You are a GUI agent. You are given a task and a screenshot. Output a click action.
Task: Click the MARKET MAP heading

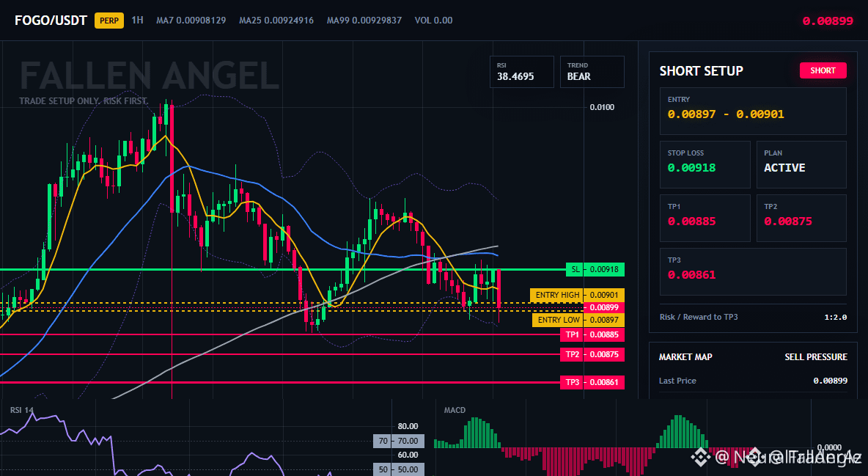click(685, 357)
